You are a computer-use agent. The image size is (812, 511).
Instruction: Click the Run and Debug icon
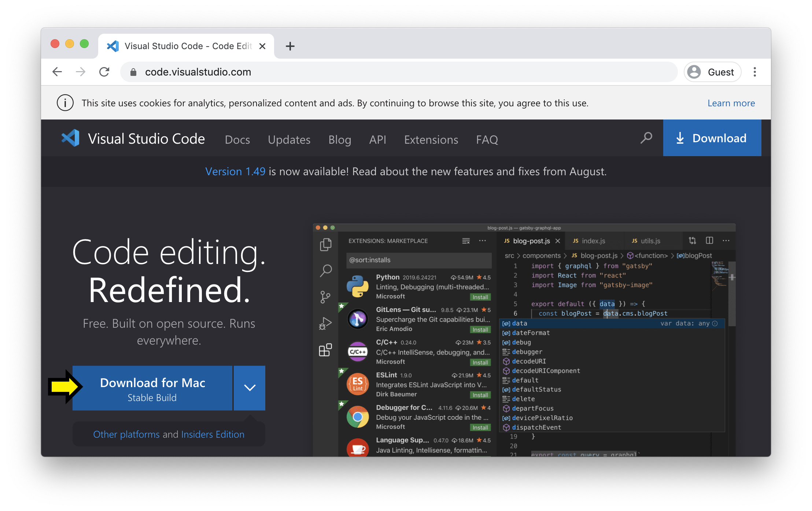click(x=325, y=323)
